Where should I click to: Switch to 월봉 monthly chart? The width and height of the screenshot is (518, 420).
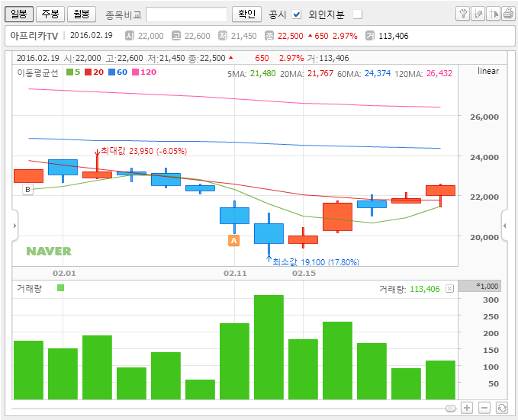[82, 14]
